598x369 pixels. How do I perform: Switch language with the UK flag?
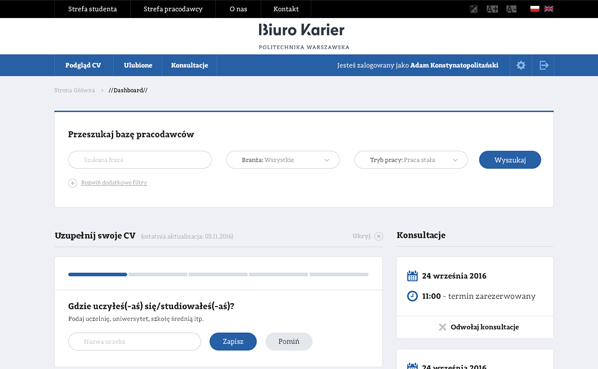pyautogui.click(x=549, y=9)
